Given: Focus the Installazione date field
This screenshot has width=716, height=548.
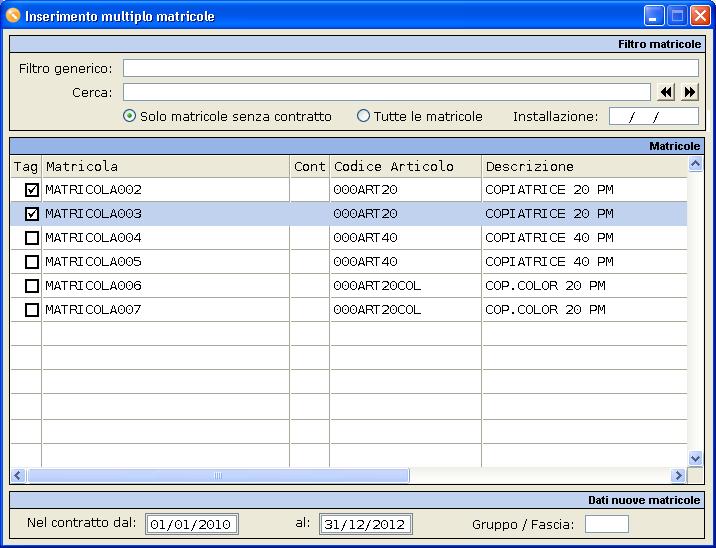Looking at the screenshot, I should 653,116.
